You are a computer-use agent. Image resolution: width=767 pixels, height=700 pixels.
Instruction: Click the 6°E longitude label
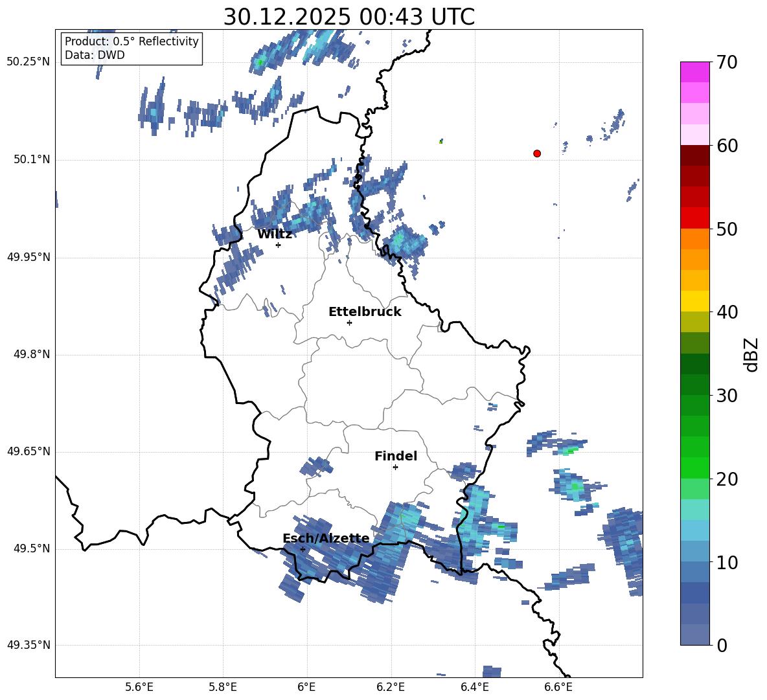point(306,687)
